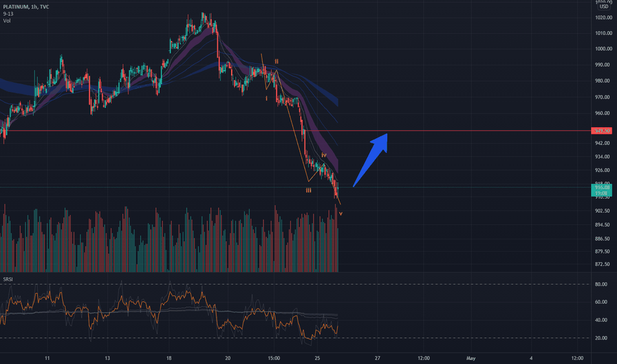Click the 13 date label on time axis

pos(107,358)
